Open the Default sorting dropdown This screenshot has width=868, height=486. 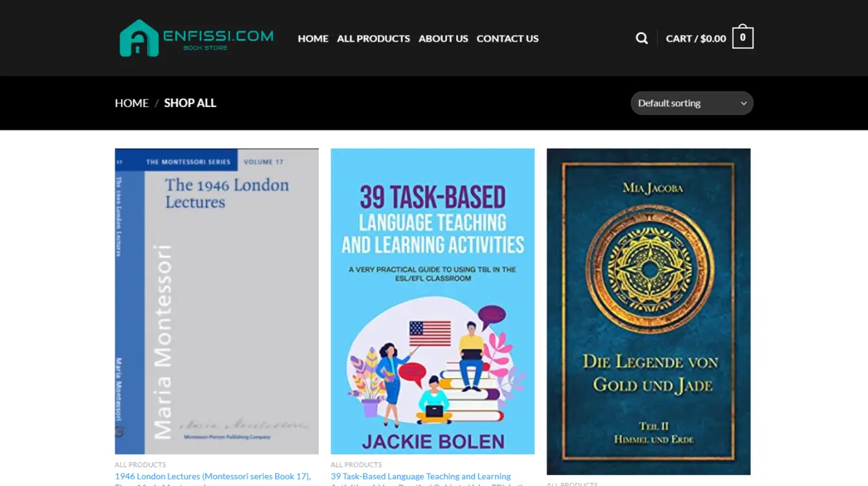coord(692,103)
